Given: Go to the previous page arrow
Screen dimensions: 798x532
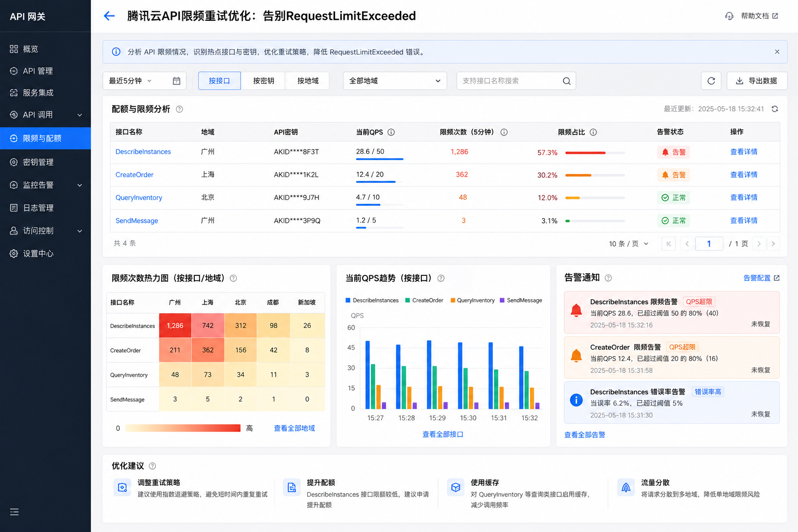Looking at the screenshot, I should click(x=687, y=244).
